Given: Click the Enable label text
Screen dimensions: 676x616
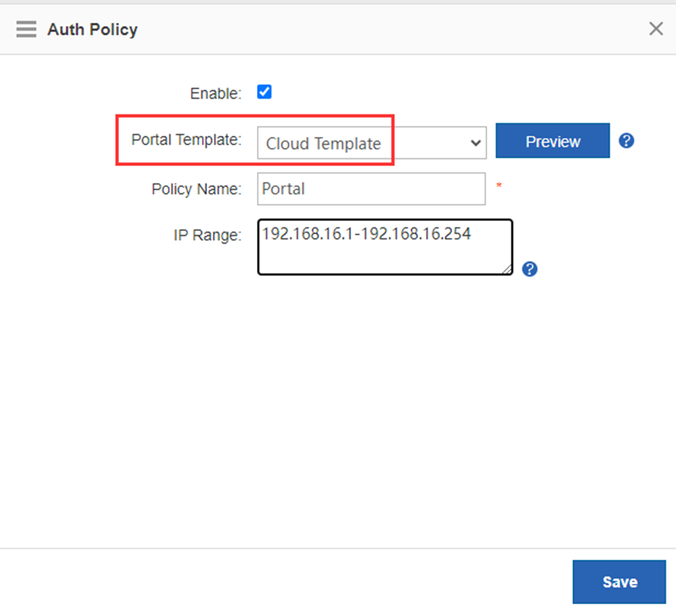Looking at the screenshot, I should coord(215,94).
